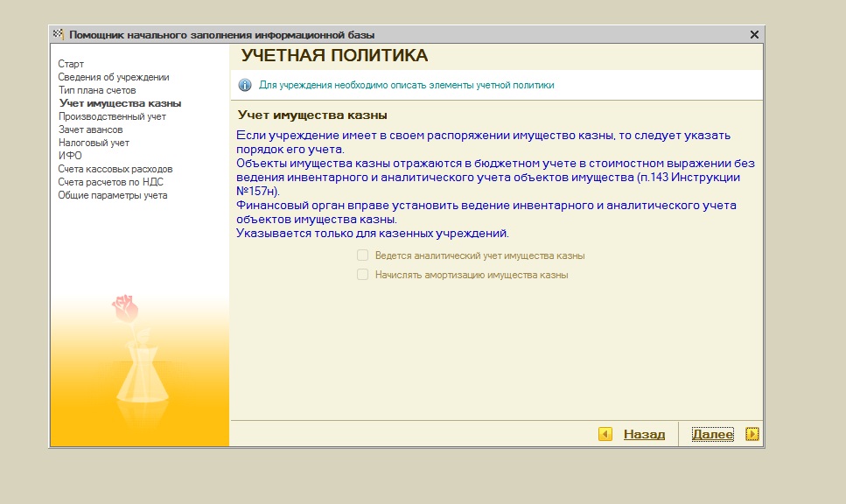846x504 pixels.
Task: Open the Старт step in sidebar
Action: point(71,64)
